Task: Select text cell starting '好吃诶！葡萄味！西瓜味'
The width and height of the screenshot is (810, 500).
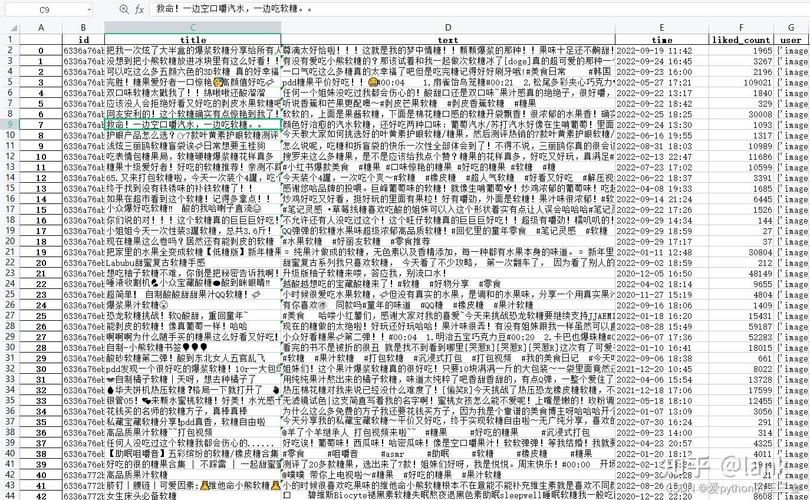Action: (448, 443)
